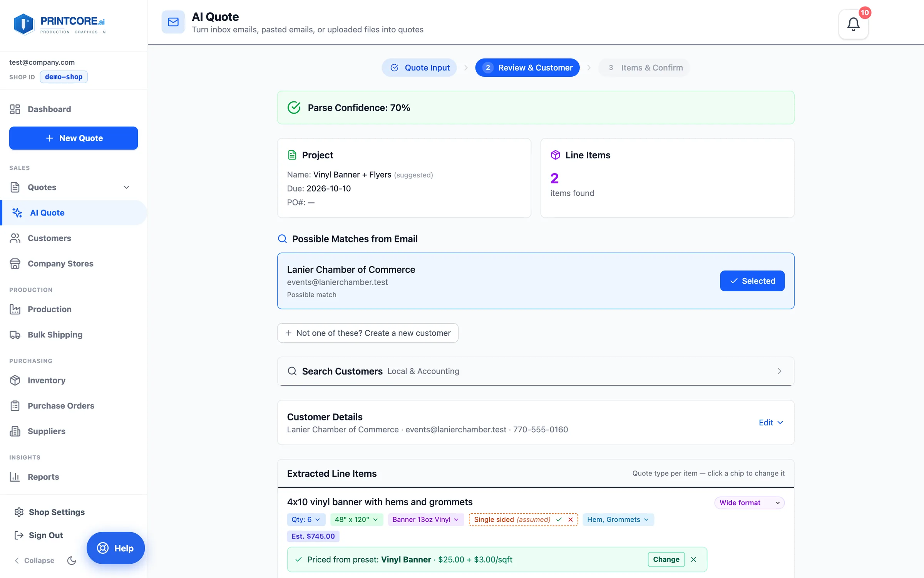This screenshot has height=578, width=924.
Task: Create a new customer instead
Action: (x=368, y=333)
